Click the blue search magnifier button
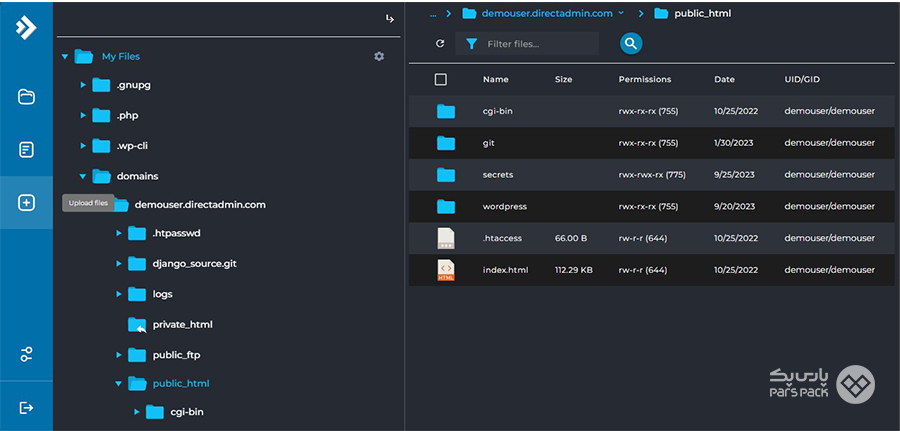The image size is (900, 431). pyautogui.click(x=631, y=43)
